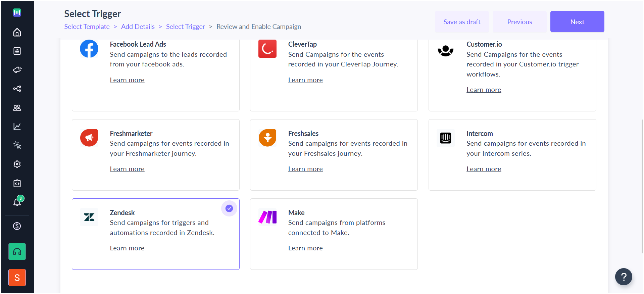Viewport: 644px width, 294px height.
Task: Select the Make logo icon
Action: pyautogui.click(x=267, y=217)
